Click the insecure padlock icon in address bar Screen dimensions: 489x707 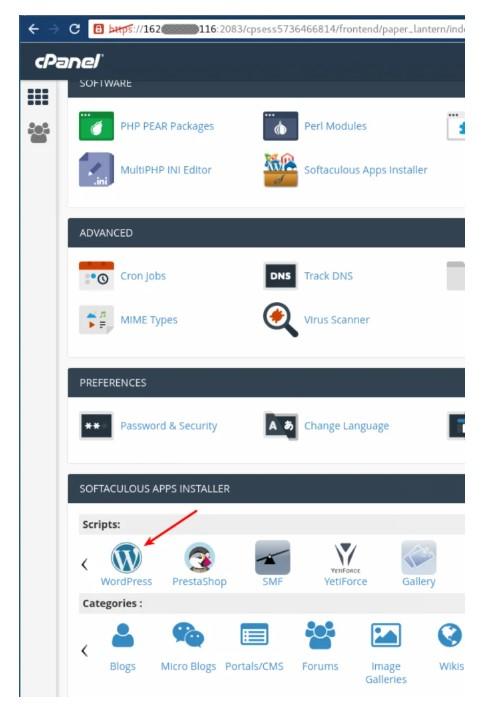pos(98,29)
